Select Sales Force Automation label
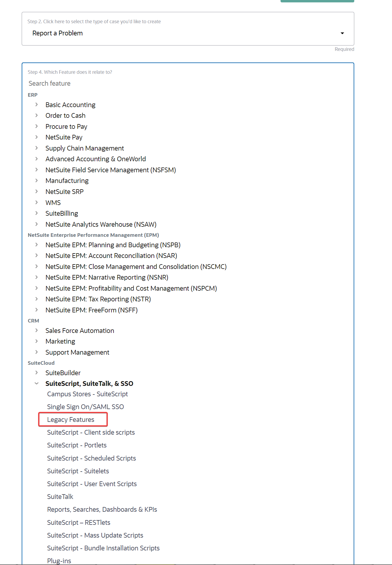The image size is (392, 565). pos(80,331)
